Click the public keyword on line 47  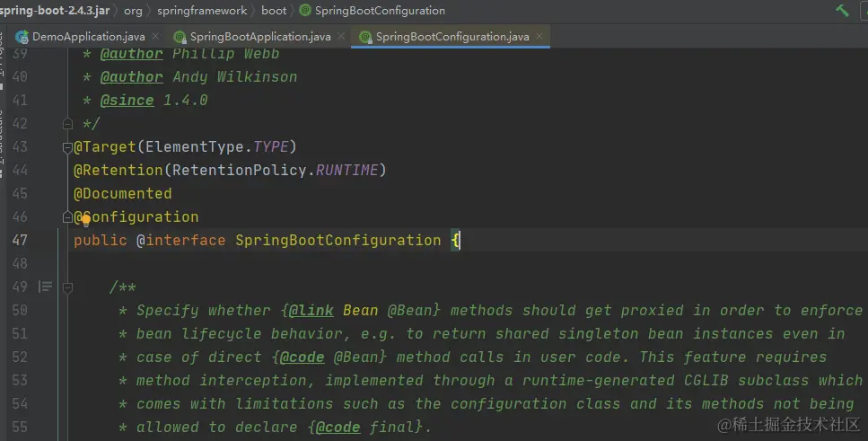tap(101, 241)
